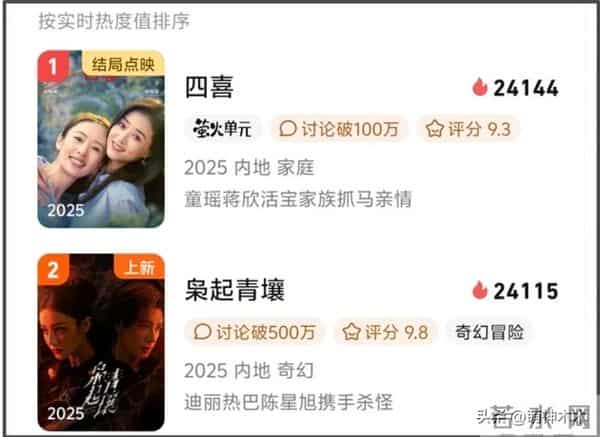Click the flame icon beside 24115
600x437 pixels.
(479, 290)
